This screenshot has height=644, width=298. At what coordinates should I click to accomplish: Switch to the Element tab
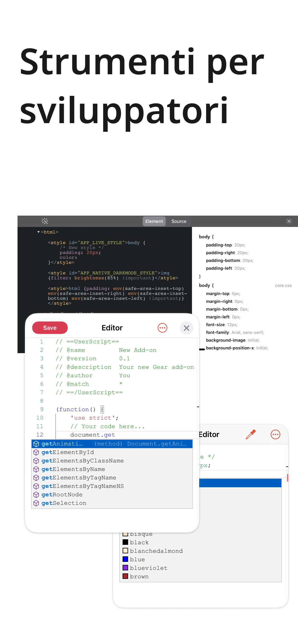pos(154,221)
